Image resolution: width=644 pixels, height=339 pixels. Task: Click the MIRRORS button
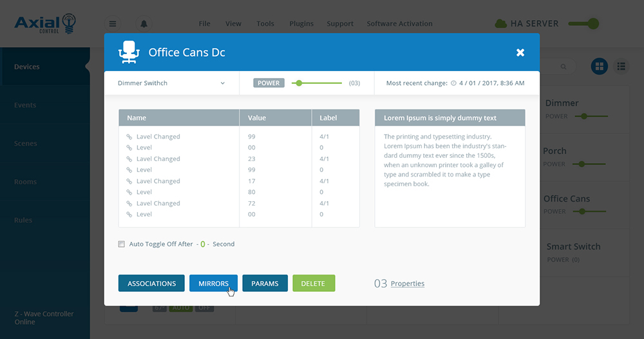coord(214,284)
